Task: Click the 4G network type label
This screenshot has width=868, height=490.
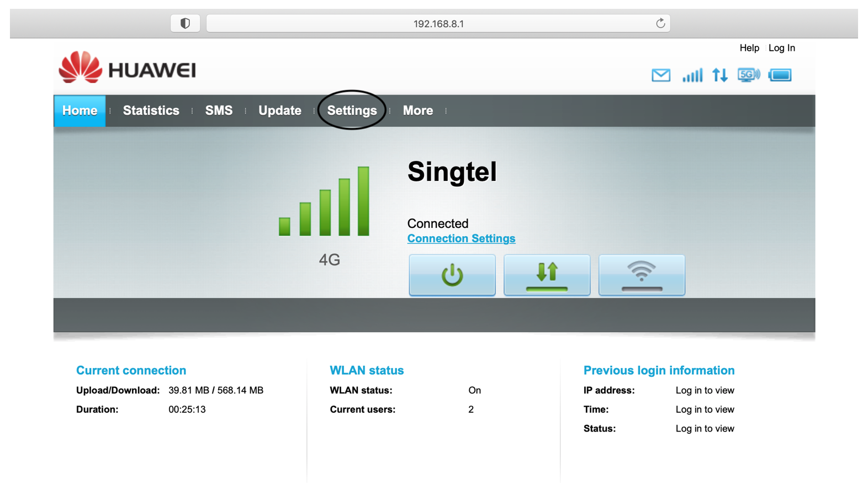Action: click(x=329, y=260)
